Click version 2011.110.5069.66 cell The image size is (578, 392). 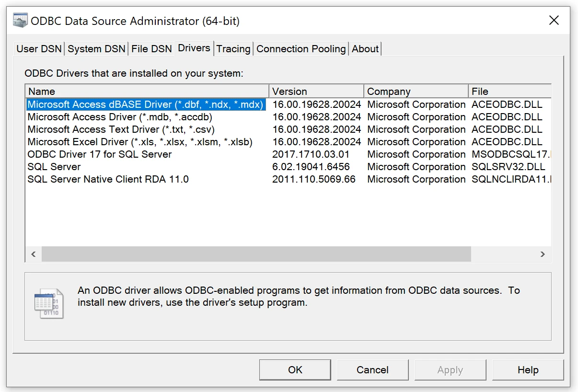pos(314,179)
